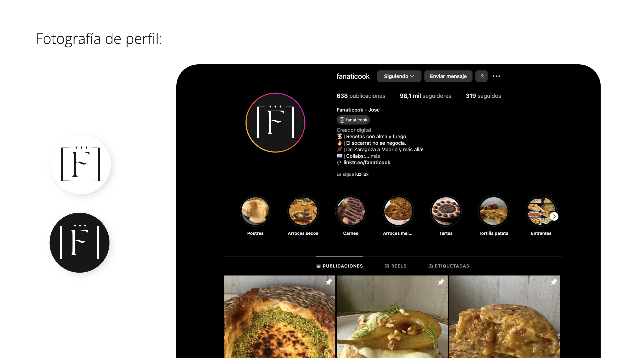Open the Arroces secos highlight
The height and width of the screenshot is (358, 644).
[303, 211]
